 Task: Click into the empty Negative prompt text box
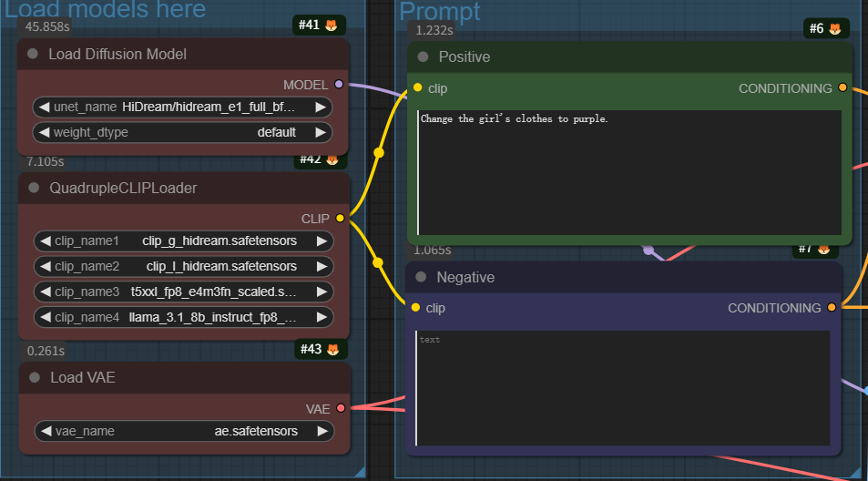[623, 388]
